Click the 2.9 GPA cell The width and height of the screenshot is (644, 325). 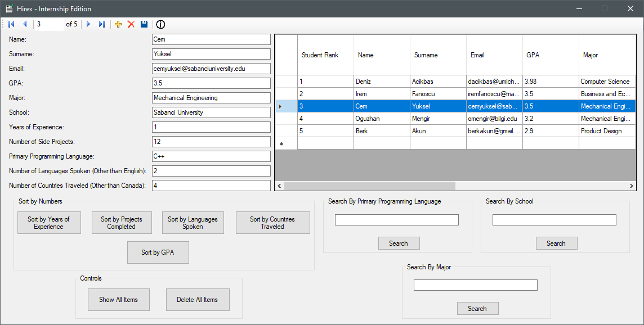pyautogui.click(x=551, y=131)
